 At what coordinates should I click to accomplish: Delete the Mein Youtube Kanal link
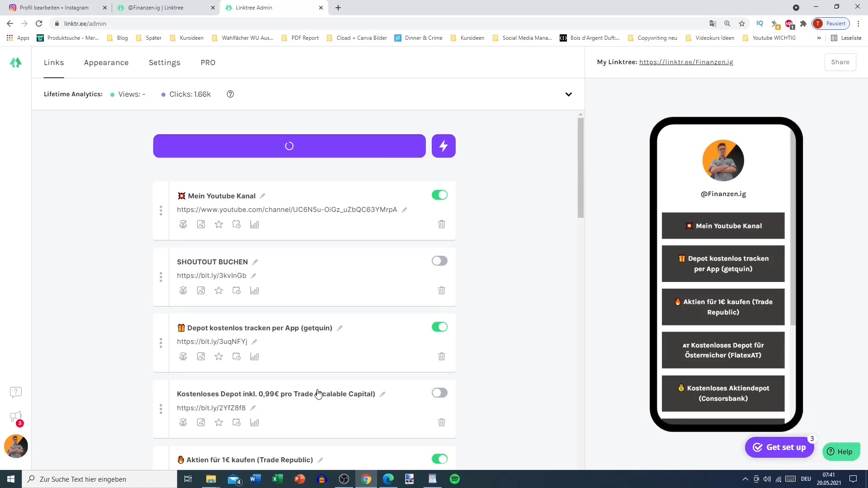(x=441, y=224)
